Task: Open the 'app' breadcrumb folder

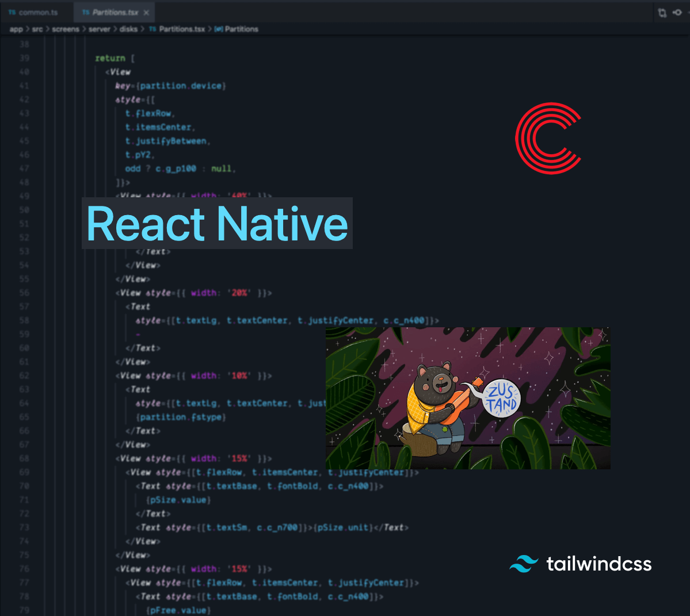Action: click(x=16, y=29)
